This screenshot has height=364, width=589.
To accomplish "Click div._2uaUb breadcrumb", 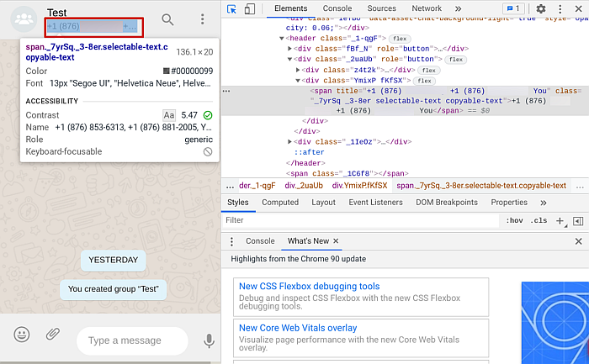I will tap(304, 186).
